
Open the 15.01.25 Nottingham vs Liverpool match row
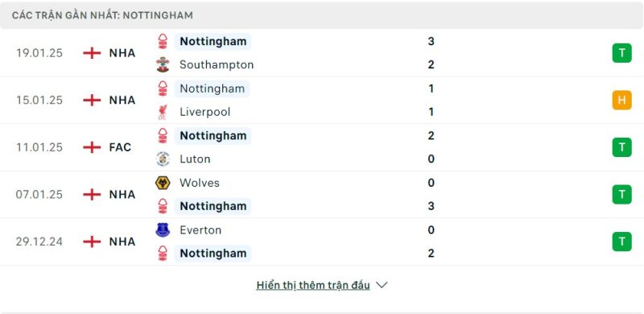click(x=322, y=101)
